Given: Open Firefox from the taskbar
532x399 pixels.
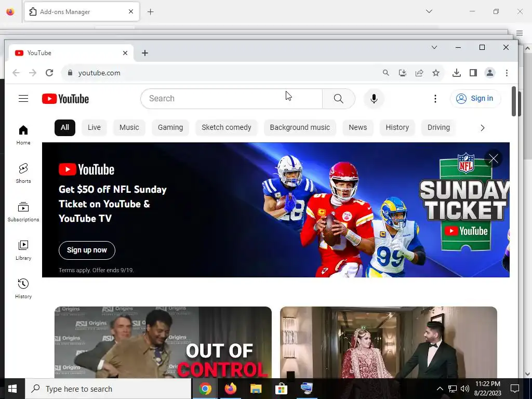Looking at the screenshot, I should pos(230,389).
